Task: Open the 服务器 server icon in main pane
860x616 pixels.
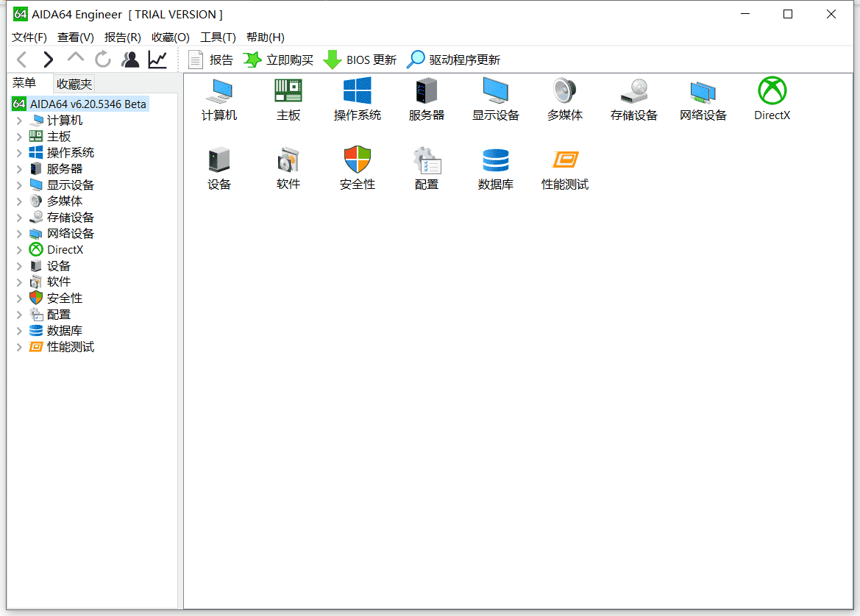Action: point(426,99)
